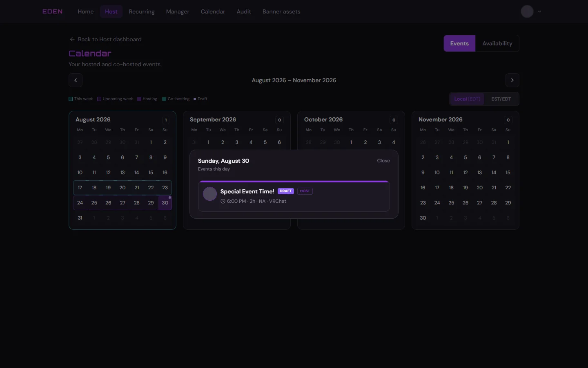This screenshot has height=368, width=588.
Task: Select November 15 in the calendar
Action: point(508,173)
